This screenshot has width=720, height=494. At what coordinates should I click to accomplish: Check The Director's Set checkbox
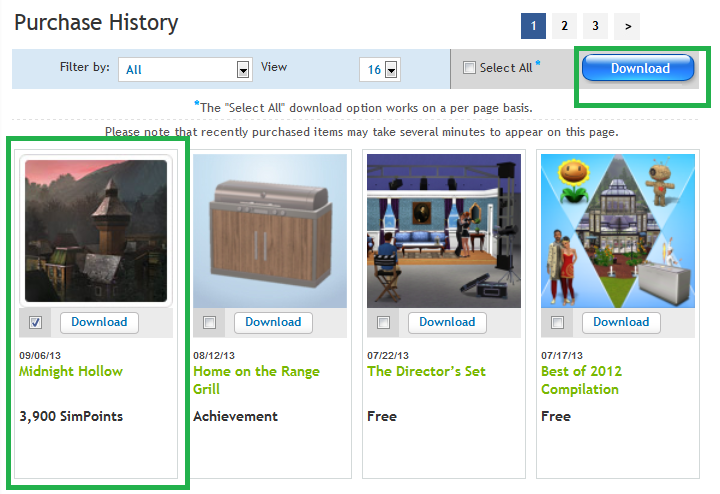[383, 322]
